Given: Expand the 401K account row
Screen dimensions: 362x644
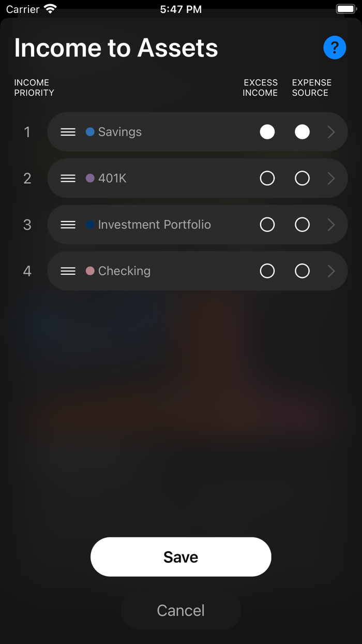Looking at the screenshot, I should [x=331, y=178].
